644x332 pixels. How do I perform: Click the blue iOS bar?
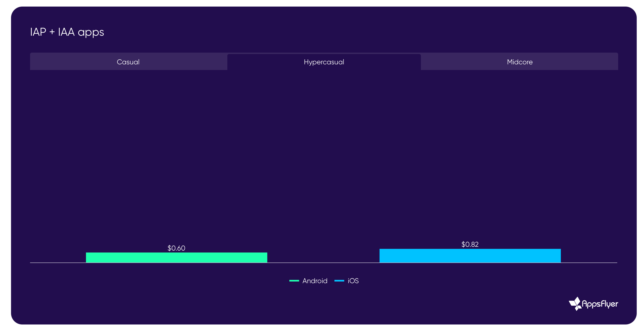(x=470, y=255)
